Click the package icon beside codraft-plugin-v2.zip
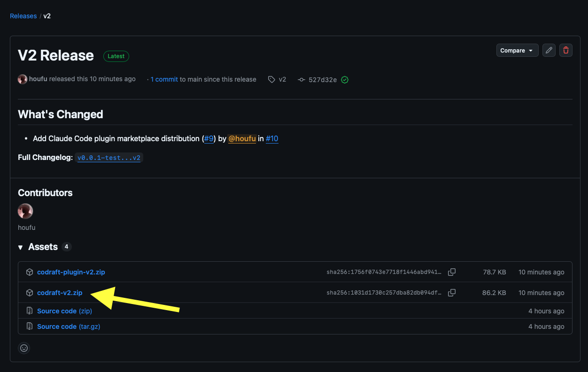Image resolution: width=588 pixels, height=372 pixels. 30,272
